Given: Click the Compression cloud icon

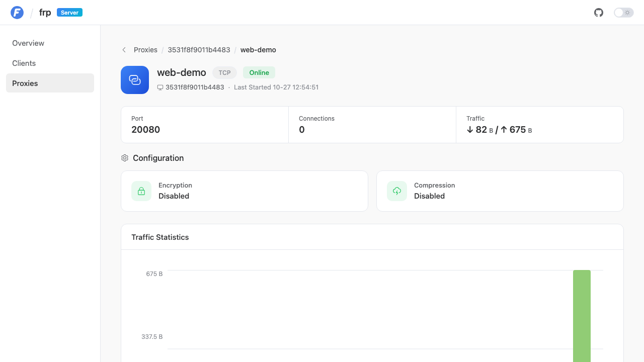Looking at the screenshot, I should pos(397,191).
